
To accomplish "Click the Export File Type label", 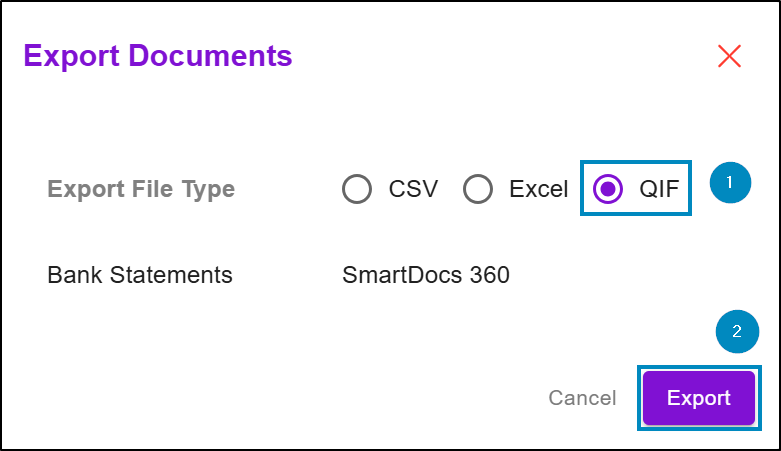I will pos(141,189).
